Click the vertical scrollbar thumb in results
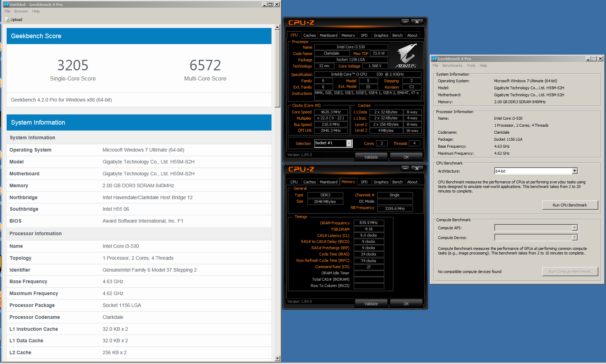606x364 pixels. pyautogui.click(x=277, y=69)
